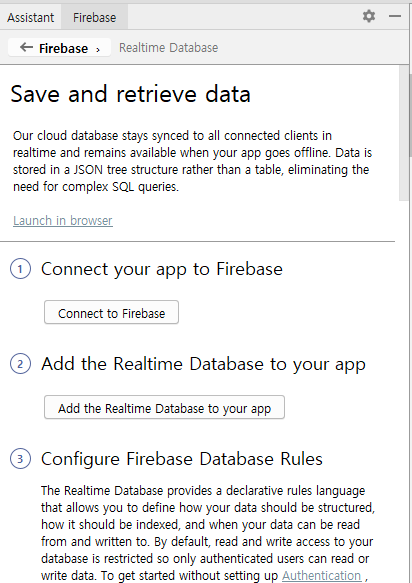Viewport: 412px width, 583px height.
Task: Open the Launch in browser link
Action: (63, 220)
